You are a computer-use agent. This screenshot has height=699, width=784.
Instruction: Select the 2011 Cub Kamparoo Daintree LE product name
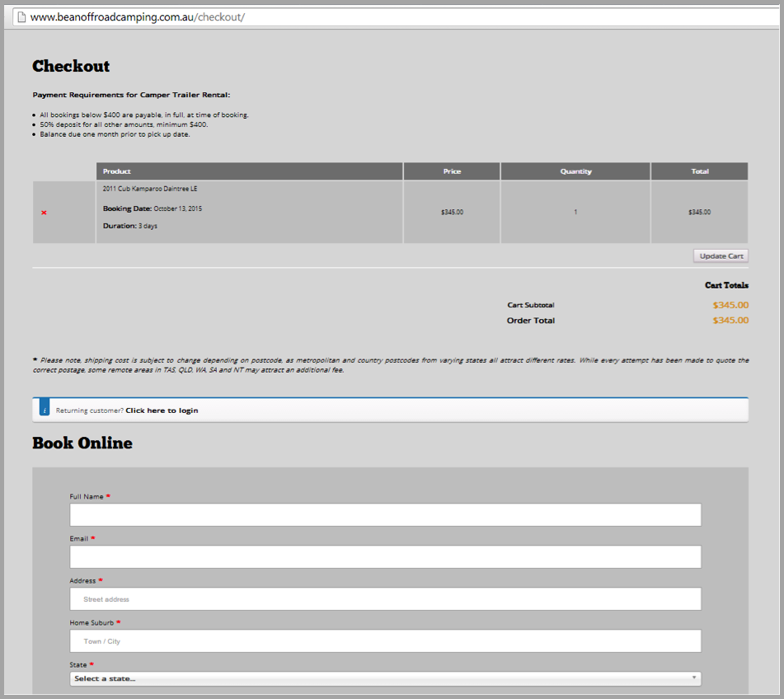pyautogui.click(x=150, y=189)
